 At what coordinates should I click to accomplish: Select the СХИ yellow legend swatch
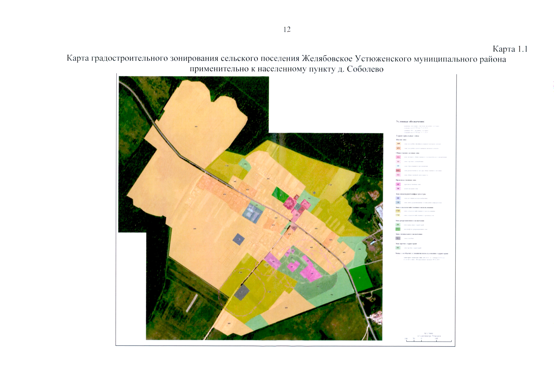point(398,211)
